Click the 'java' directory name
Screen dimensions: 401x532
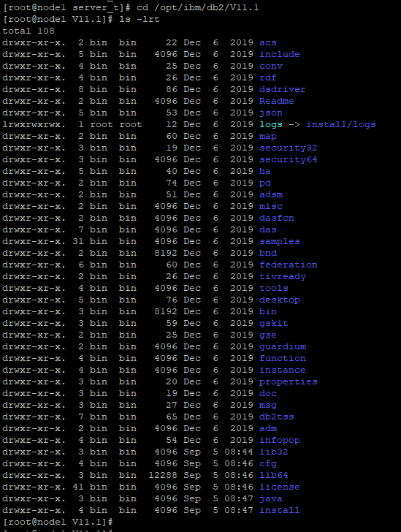point(271,499)
